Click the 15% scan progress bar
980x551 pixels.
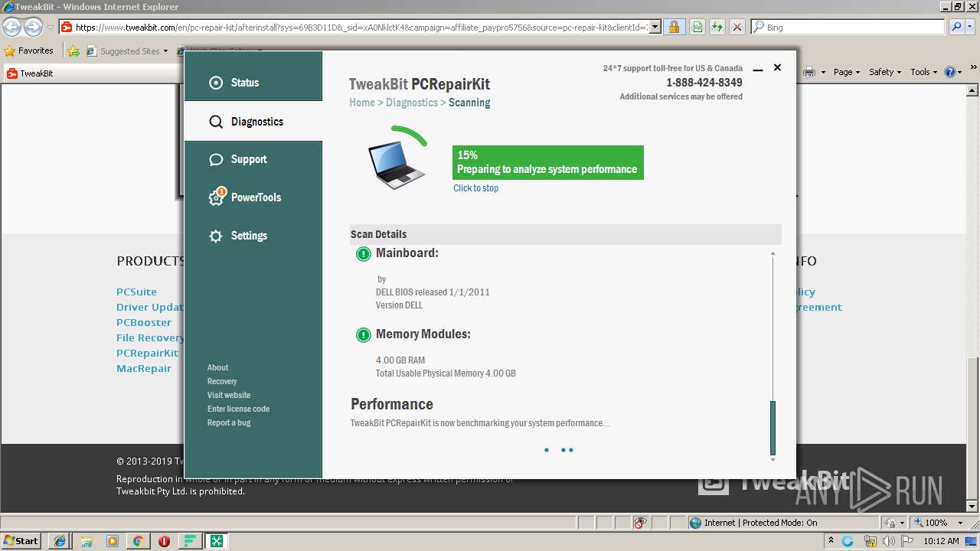[548, 162]
